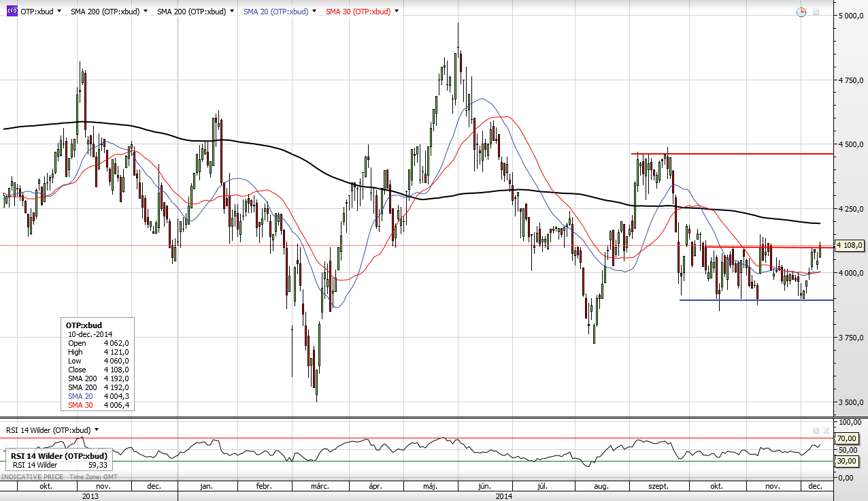Click the aug. month label
This screenshot has width=868, height=501.
(601, 487)
